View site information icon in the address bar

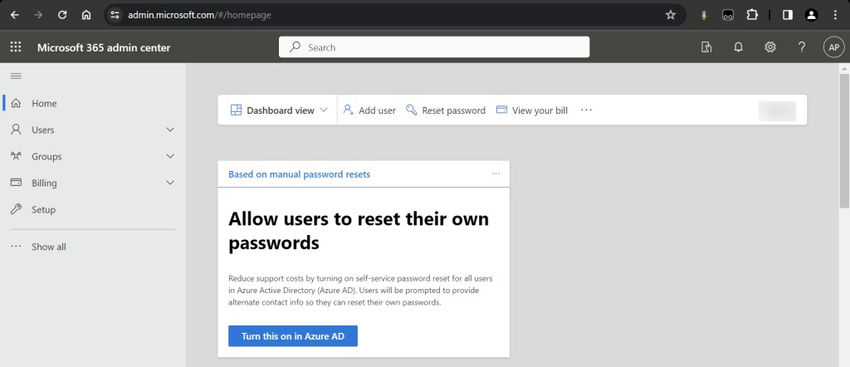(x=114, y=15)
